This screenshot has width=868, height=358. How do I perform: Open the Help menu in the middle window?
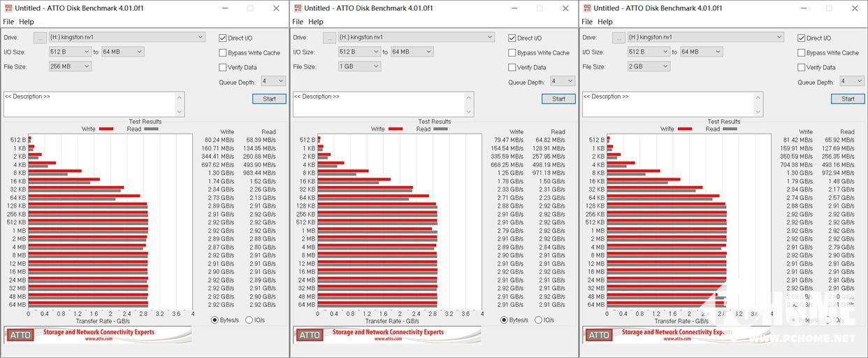click(316, 22)
